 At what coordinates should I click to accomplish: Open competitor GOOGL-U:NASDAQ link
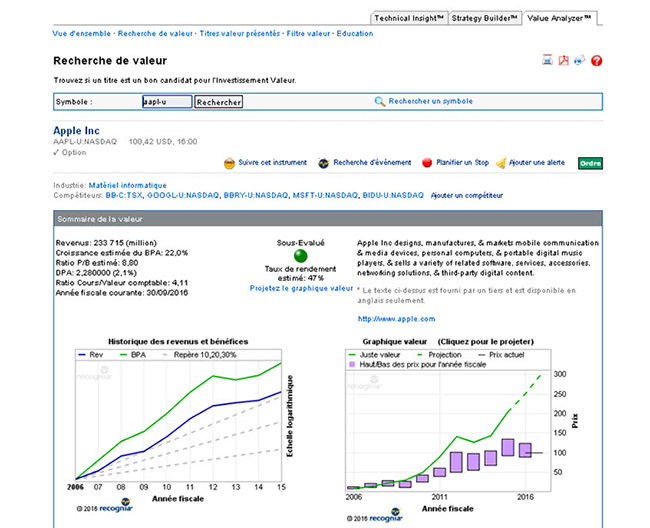[x=183, y=195]
